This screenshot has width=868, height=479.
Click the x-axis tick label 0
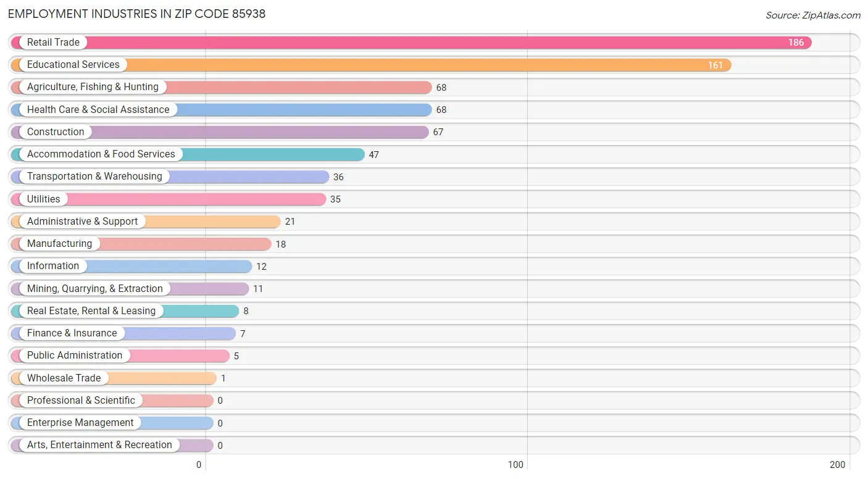(199, 465)
